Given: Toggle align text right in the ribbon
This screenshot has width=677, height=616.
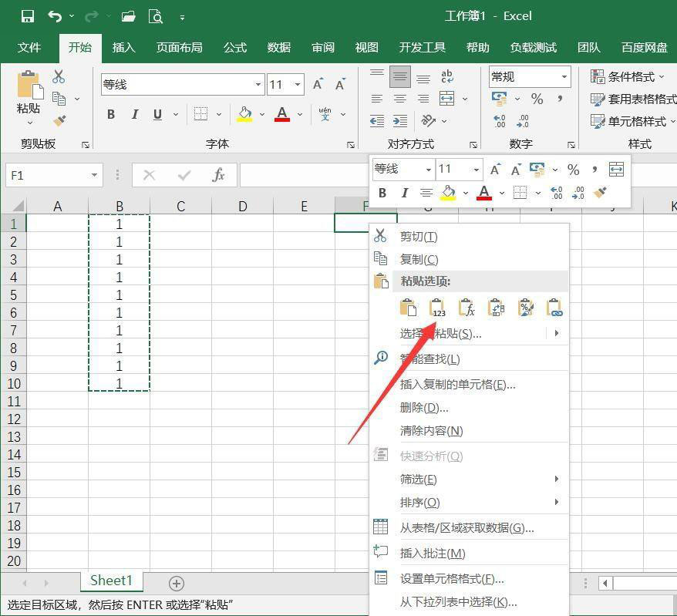Looking at the screenshot, I should tap(423, 99).
